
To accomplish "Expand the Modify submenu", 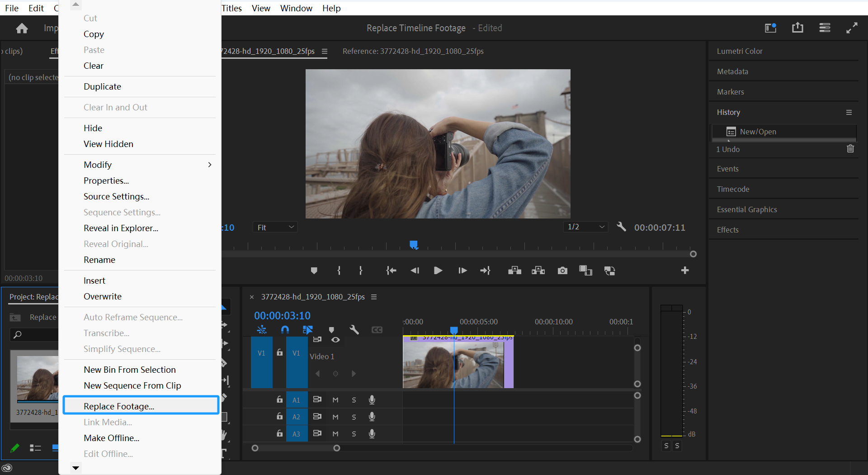I will point(140,165).
